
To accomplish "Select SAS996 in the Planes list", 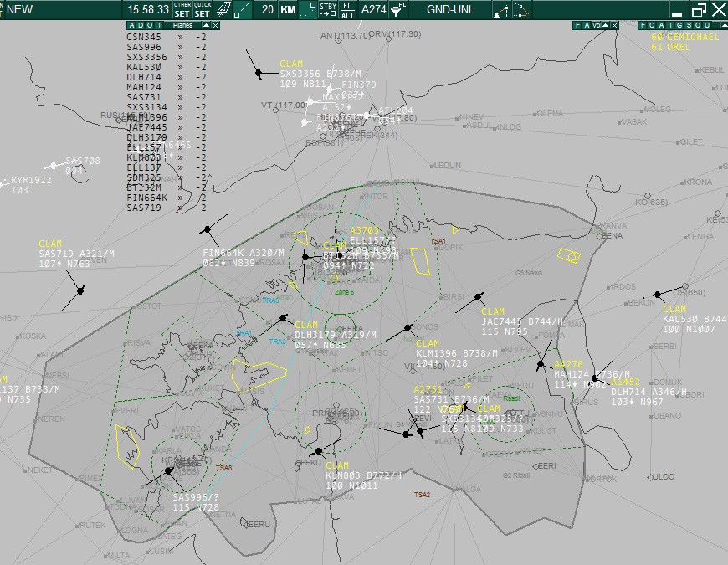I will click(144, 48).
